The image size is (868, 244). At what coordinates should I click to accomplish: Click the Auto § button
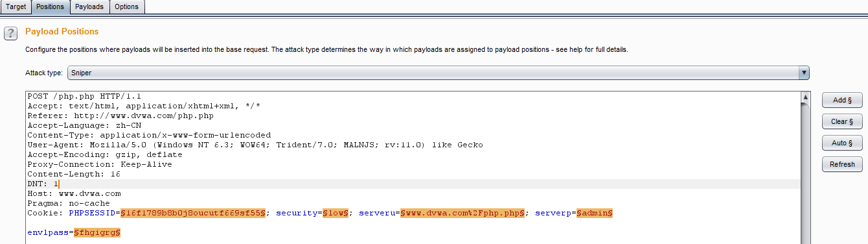[842, 143]
